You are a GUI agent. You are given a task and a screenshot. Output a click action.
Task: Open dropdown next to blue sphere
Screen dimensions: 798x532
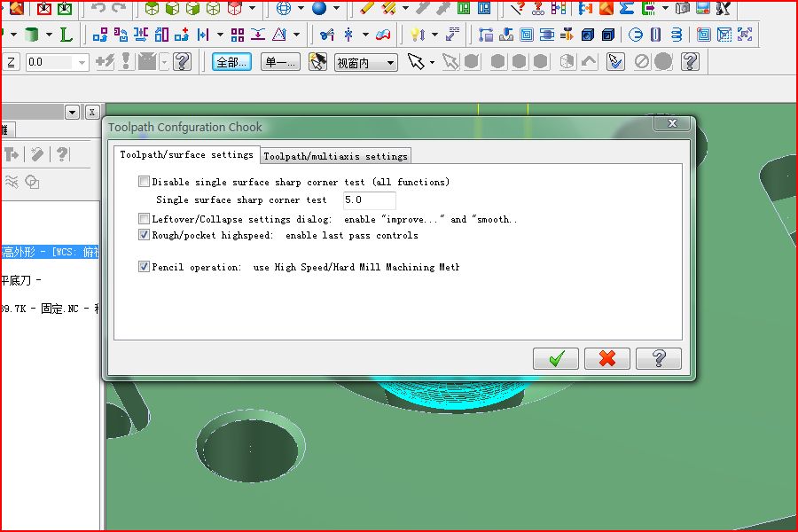pyautogui.click(x=336, y=8)
